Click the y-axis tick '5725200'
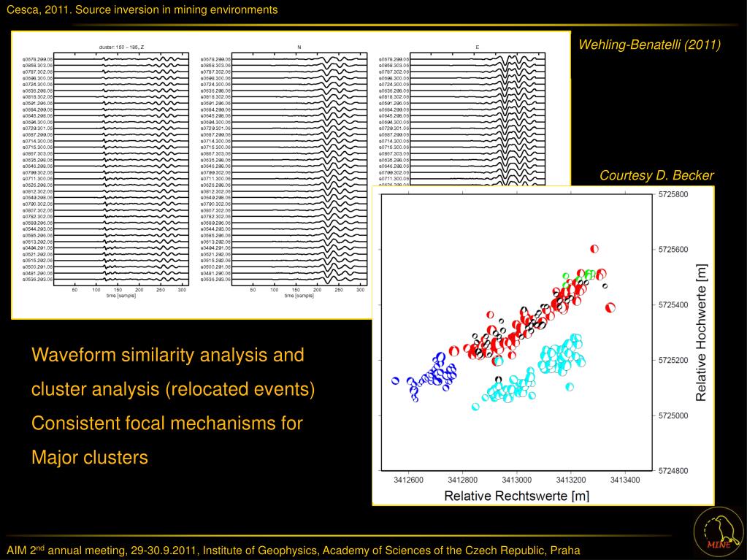 [673, 360]
